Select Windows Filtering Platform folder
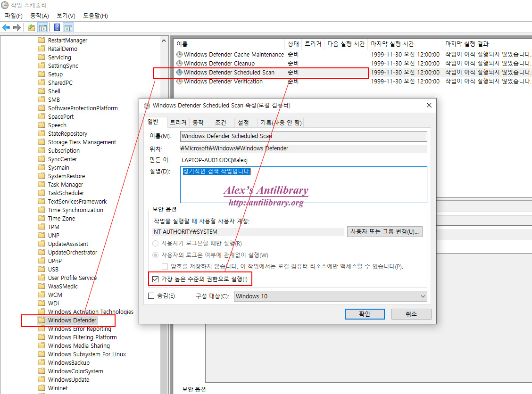The height and width of the screenshot is (394, 532). tap(83, 337)
